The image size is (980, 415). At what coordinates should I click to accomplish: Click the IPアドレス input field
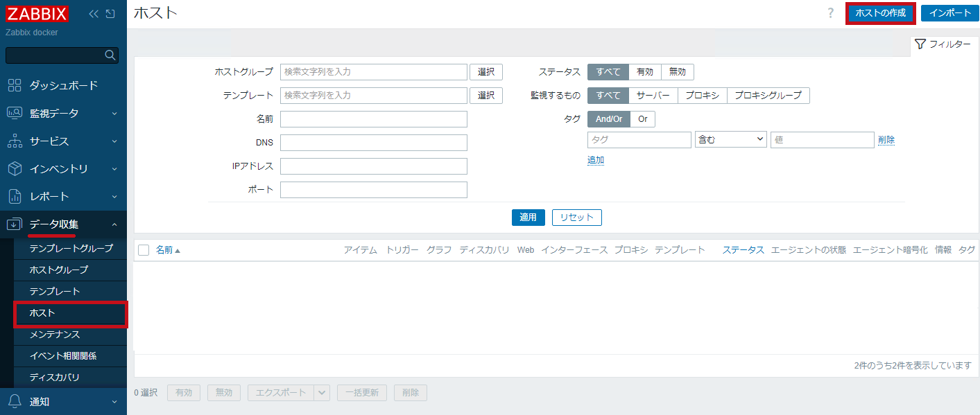374,166
